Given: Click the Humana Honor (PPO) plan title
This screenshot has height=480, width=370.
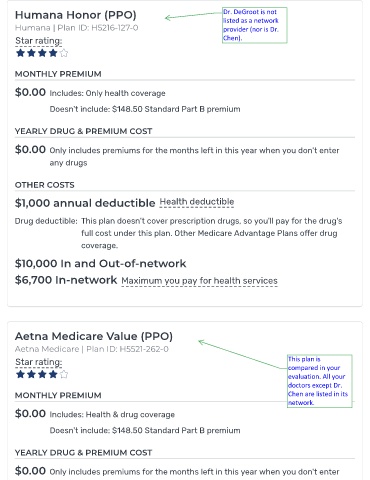Looking at the screenshot, I should tap(76, 15).
